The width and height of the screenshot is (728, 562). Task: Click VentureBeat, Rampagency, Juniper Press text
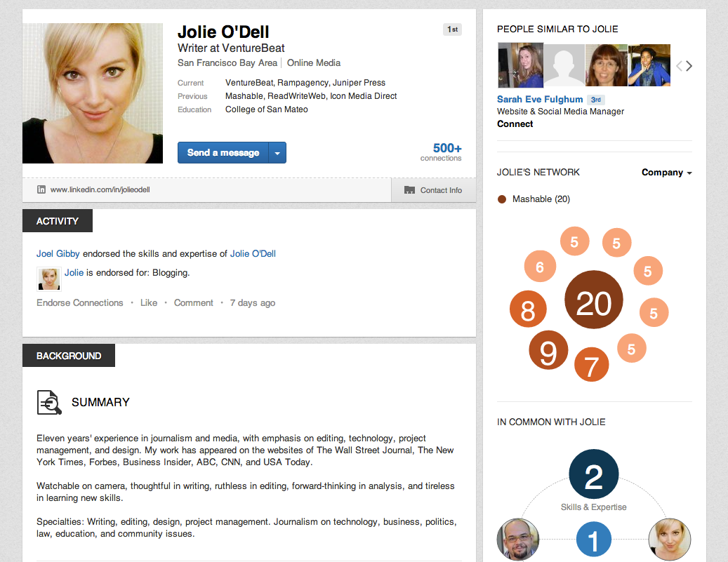click(305, 83)
